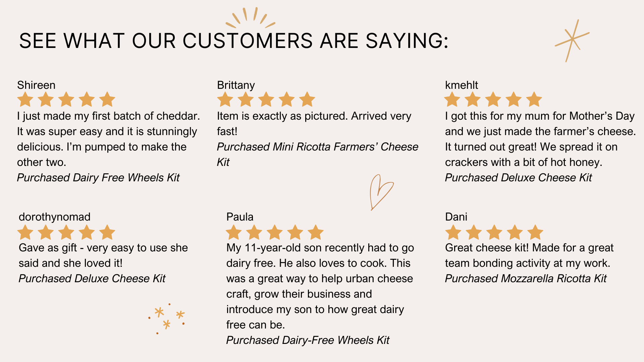Screen dimensions: 644x362
Task: Click the first star in Shireen's rating
Action: coord(25,99)
